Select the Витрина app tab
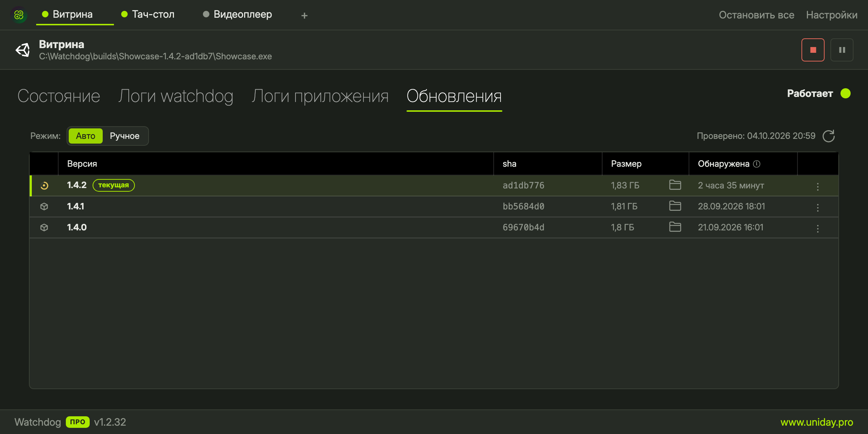This screenshot has height=434, width=868. (75, 15)
